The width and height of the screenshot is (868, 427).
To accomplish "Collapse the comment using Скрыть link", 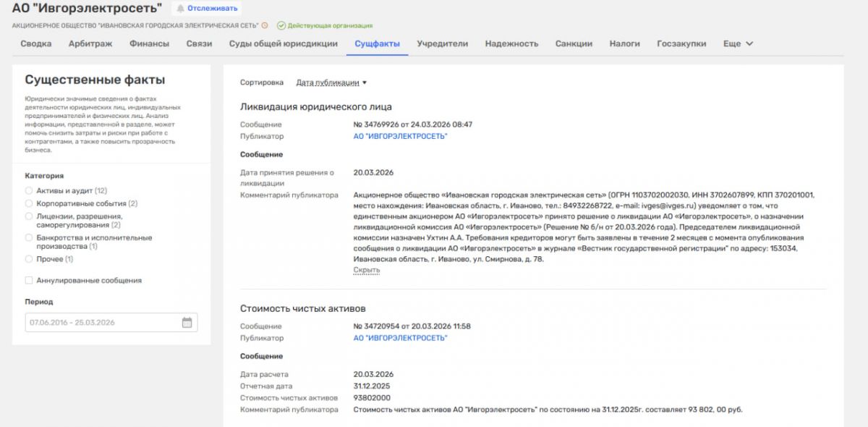I will 366,270.
